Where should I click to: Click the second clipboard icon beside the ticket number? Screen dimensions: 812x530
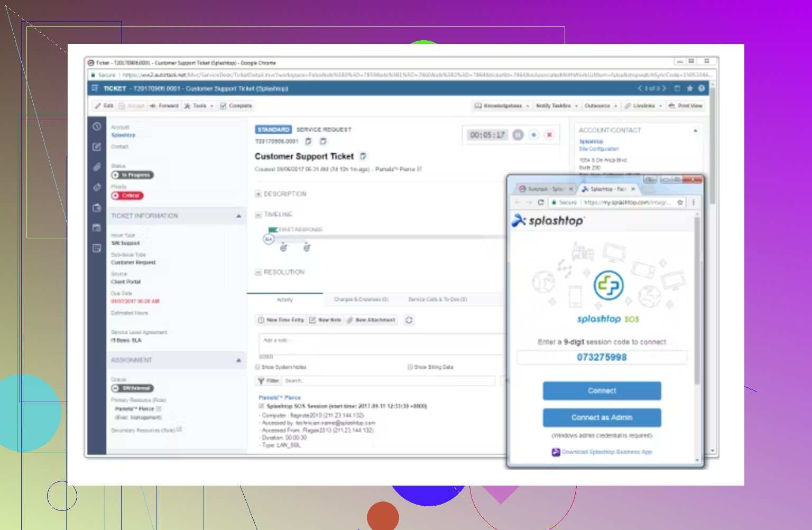324,141
